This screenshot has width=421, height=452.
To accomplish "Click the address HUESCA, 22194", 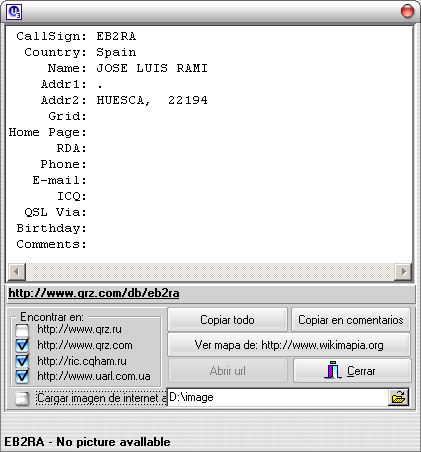I will point(152,100).
